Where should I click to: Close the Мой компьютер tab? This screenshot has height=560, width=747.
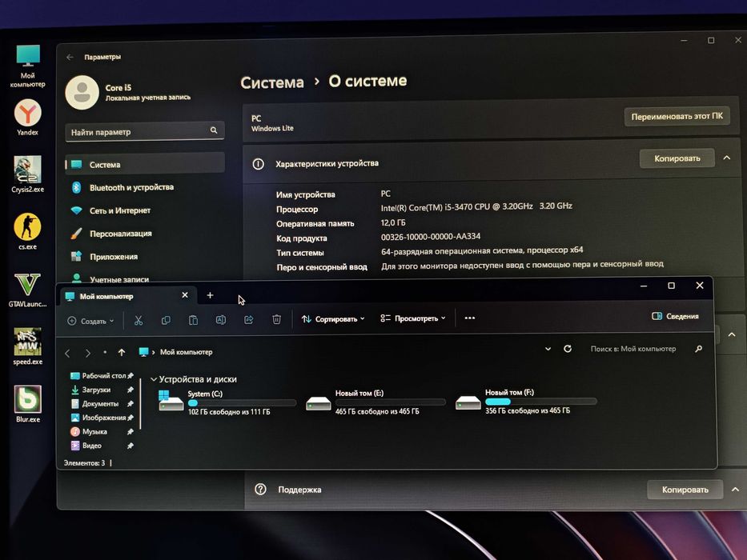pos(185,295)
